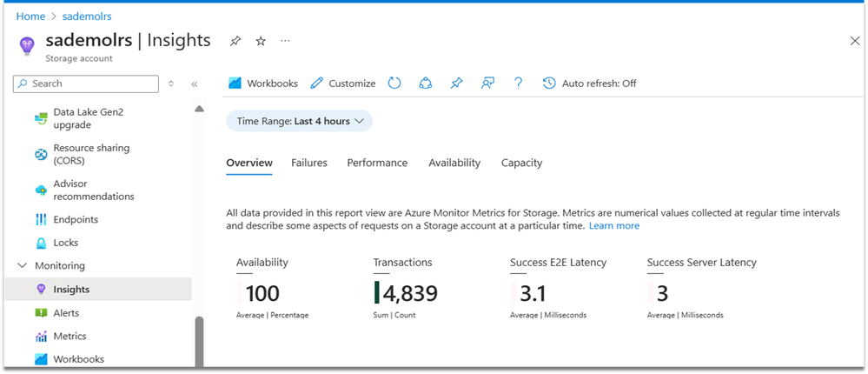This screenshot has width=868, height=374.
Task: Open the Workbooks toolbar button
Action: 263,83
